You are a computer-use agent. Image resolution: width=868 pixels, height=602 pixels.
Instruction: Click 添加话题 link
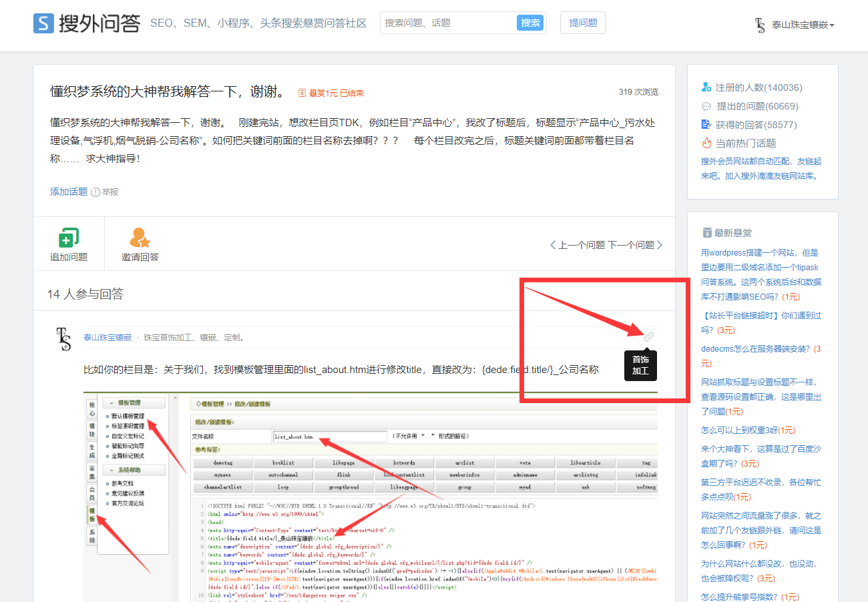(x=69, y=192)
